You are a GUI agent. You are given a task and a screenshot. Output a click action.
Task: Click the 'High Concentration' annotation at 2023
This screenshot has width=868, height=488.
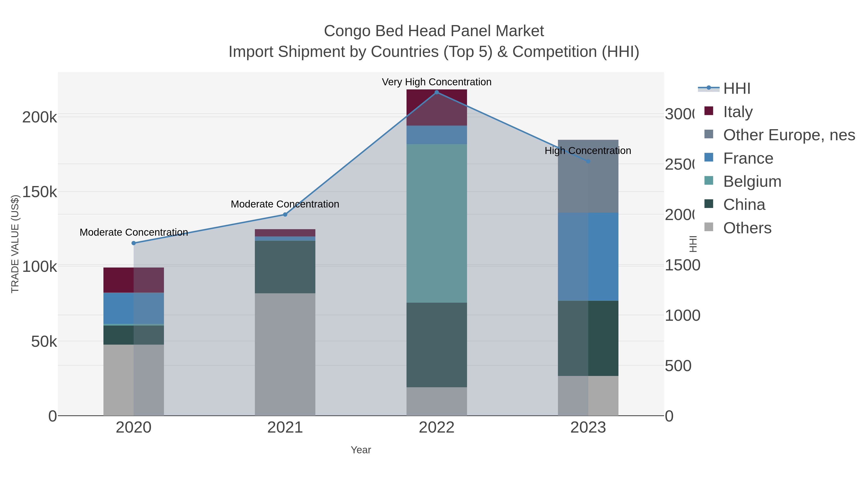click(x=588, y=151)
